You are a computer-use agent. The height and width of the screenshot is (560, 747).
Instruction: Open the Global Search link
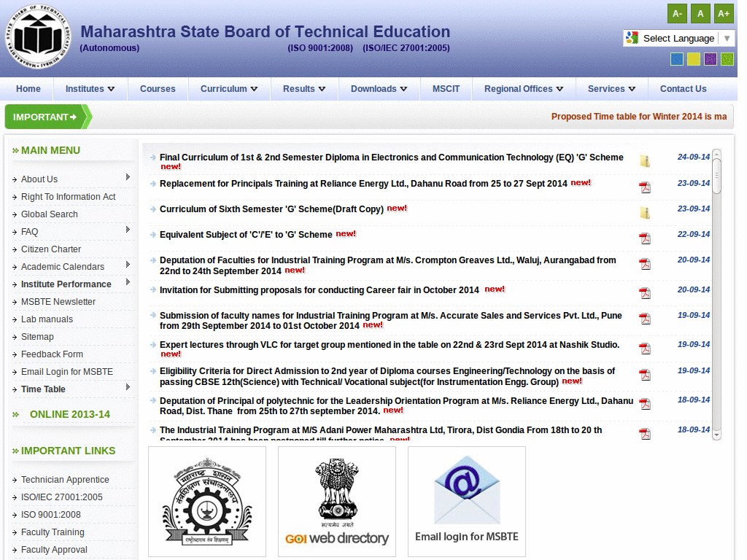click(x=50, y=214)
